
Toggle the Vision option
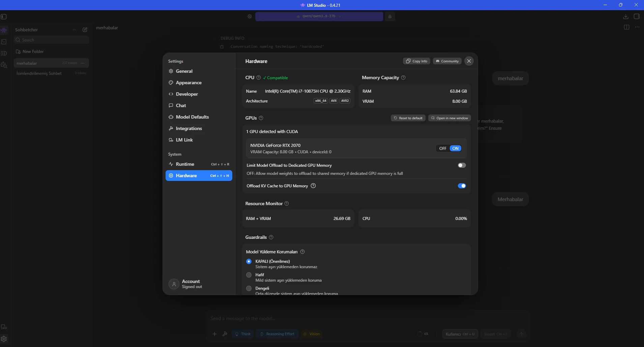[311, 334]
